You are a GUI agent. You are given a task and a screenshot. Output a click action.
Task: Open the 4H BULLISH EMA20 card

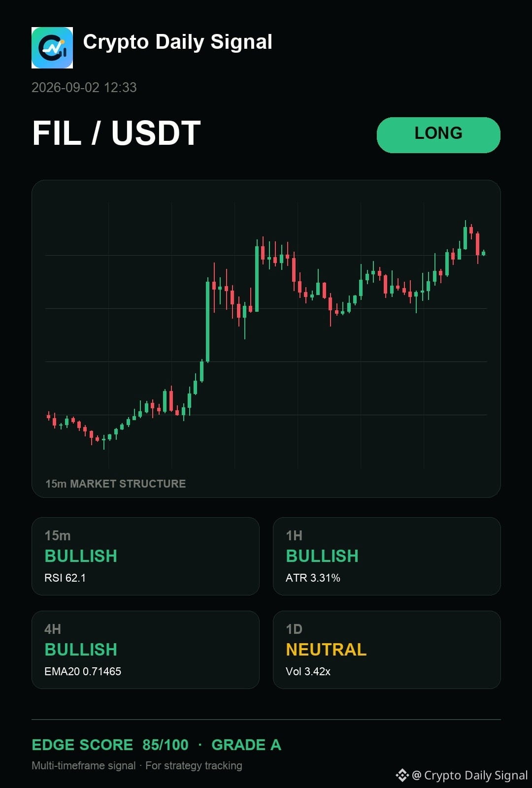145,650
